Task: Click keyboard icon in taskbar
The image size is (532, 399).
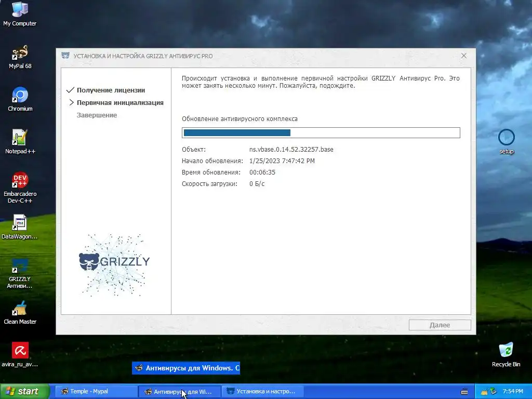Action: click(x=464, y=392)
